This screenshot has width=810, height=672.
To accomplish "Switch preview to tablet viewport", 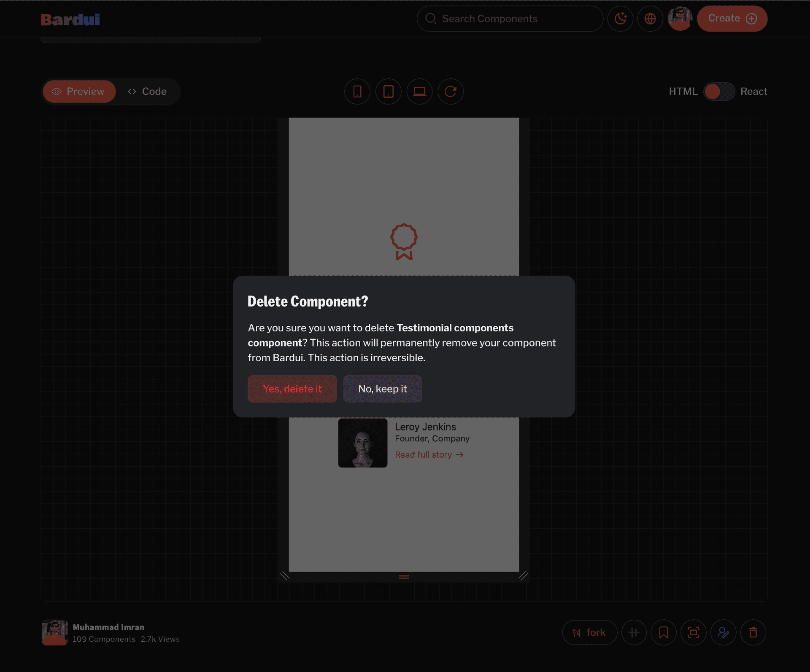I will click(x=388, y=91).
